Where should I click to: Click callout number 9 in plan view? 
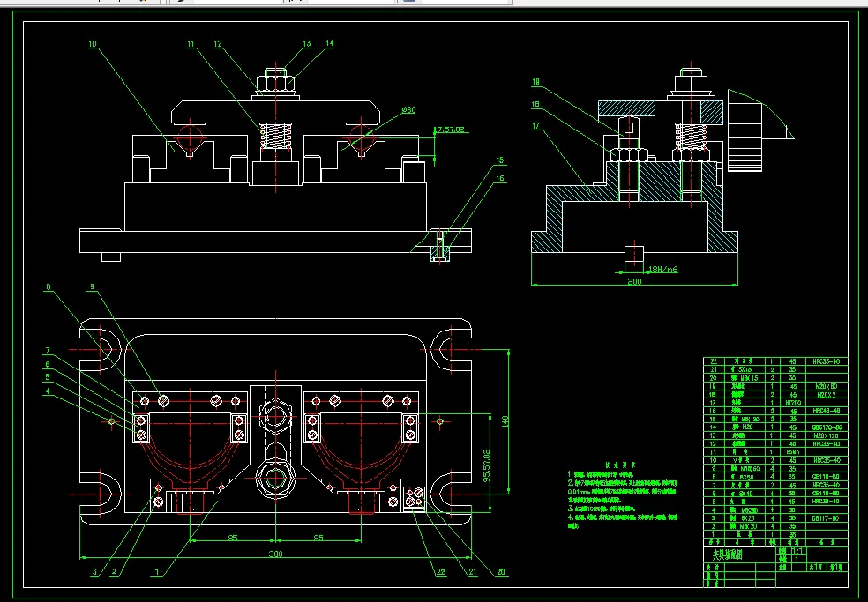(x=92, y=286)
